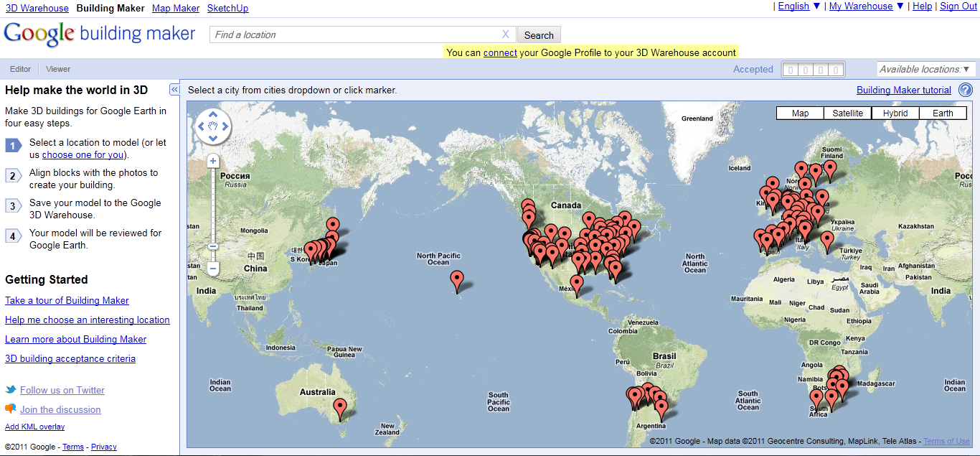Pan the map up
Viewport: 980px width, 456px height.
[x=213, y=116]
